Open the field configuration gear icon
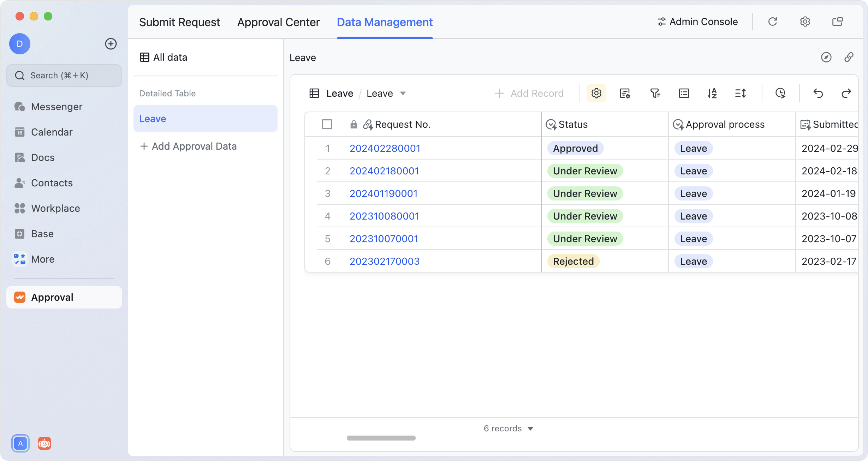This screenshot has height=461, width=868. pyautogui.click(x=596, y=93)
